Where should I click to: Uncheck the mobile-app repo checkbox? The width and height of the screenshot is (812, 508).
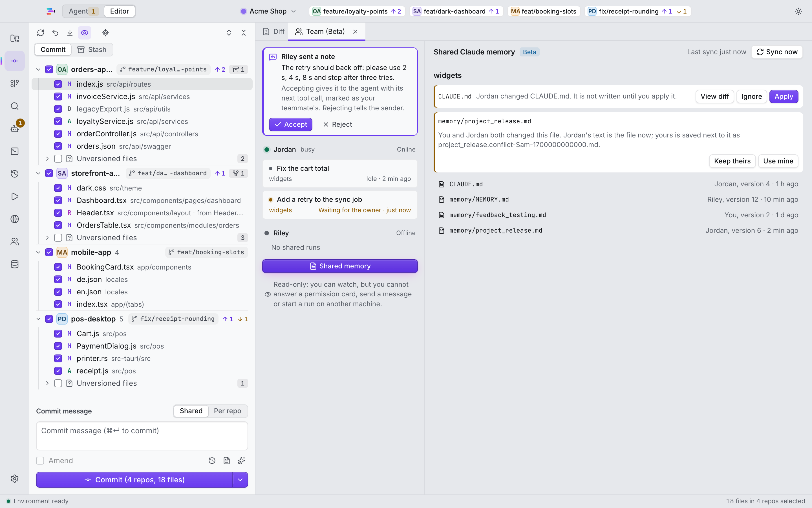click(x=49, y=252)
